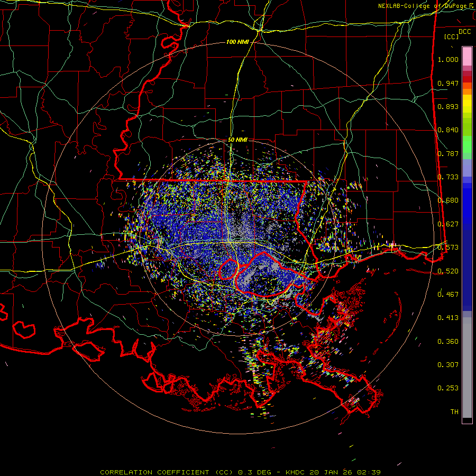Click the [CC] legend unit label
Screen dimensions: 476x476
pos(451,36)
